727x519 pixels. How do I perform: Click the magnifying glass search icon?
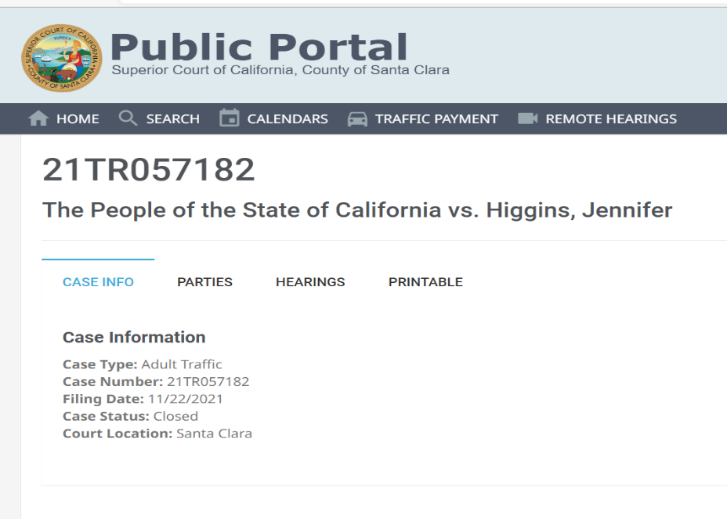tap(128, 119)
